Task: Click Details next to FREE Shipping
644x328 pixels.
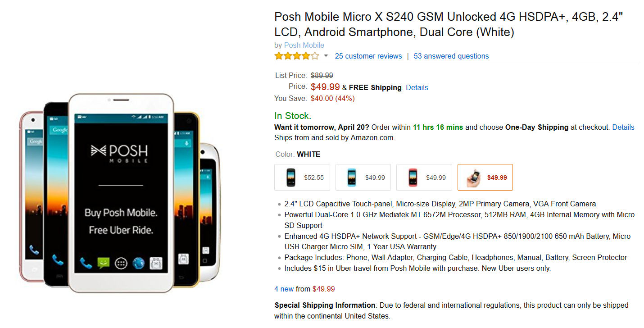Action: (x=417, y=87)
